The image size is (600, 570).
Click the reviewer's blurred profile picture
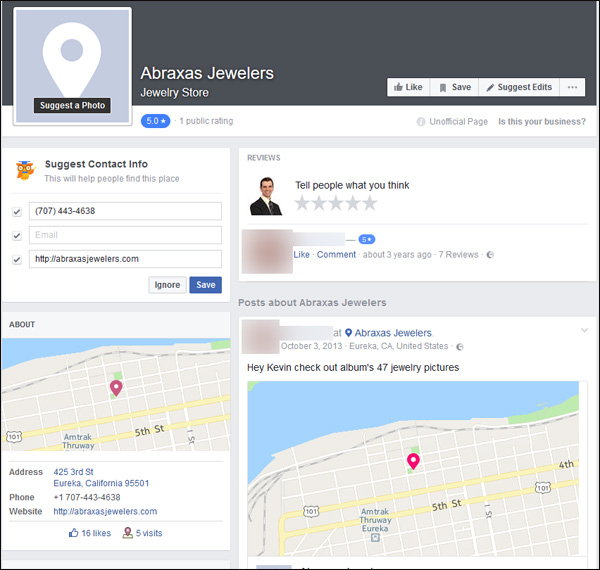[267, 251]
